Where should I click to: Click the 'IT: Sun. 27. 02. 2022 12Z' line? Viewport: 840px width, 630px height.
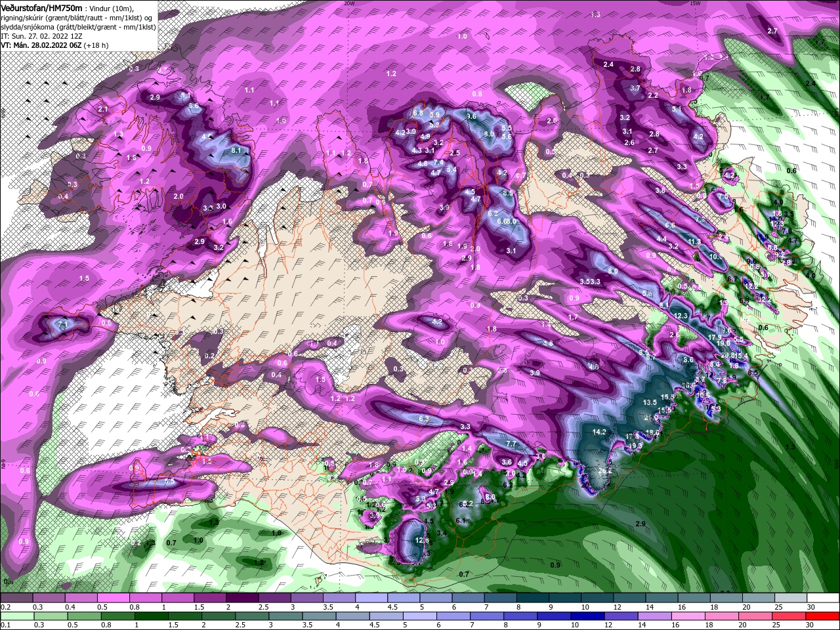42,36
